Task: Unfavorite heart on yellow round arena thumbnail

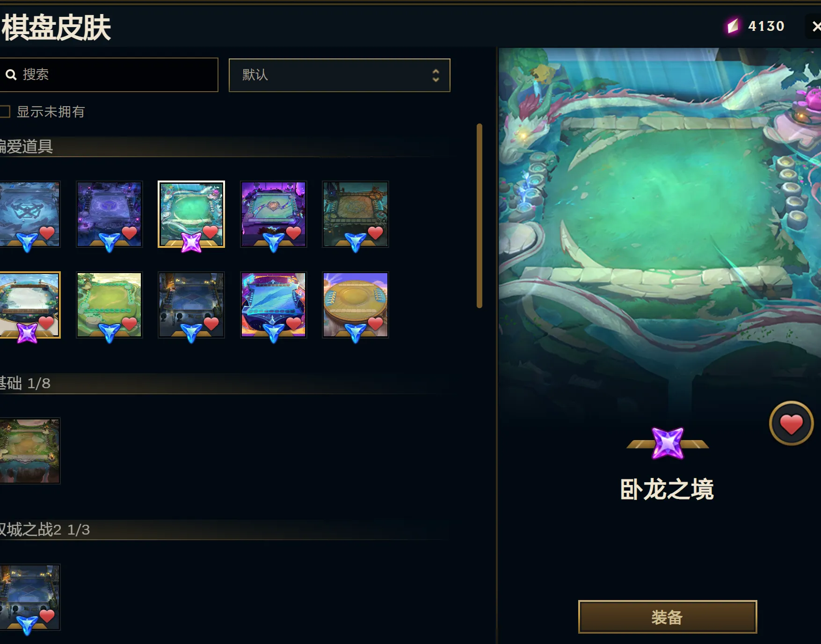Action: point(376,323)
